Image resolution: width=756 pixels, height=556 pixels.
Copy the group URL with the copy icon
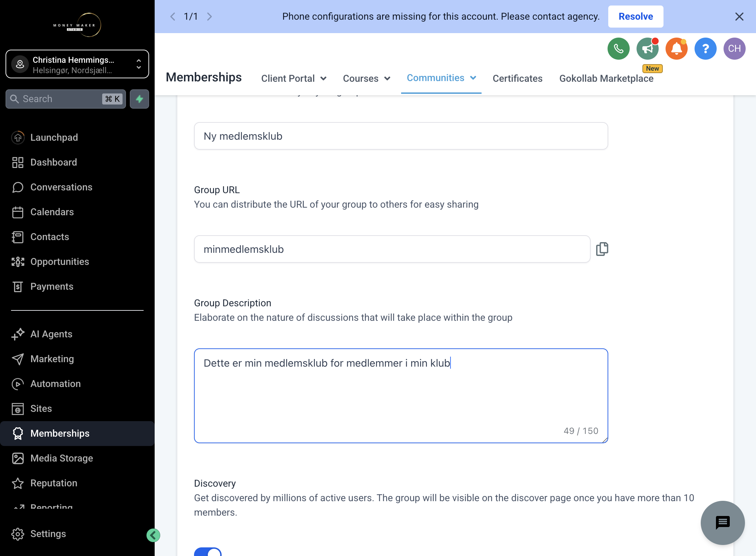coord(602,249)
